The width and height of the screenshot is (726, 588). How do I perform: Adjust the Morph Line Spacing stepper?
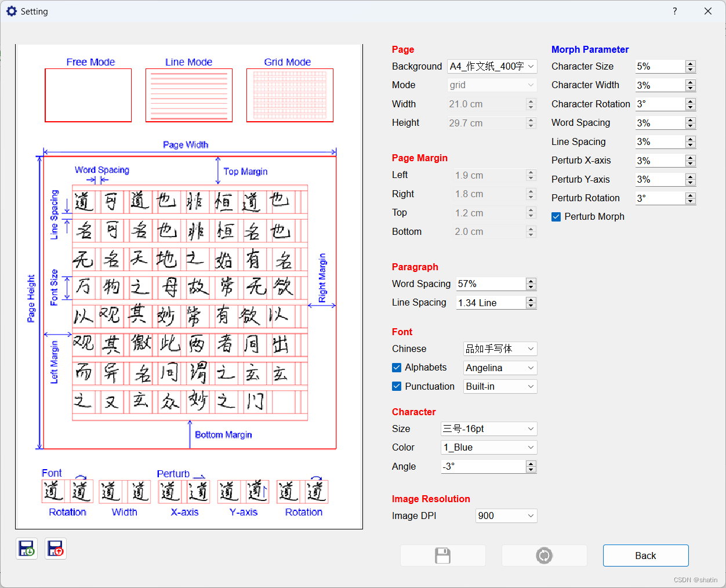(x=690, y=141)
